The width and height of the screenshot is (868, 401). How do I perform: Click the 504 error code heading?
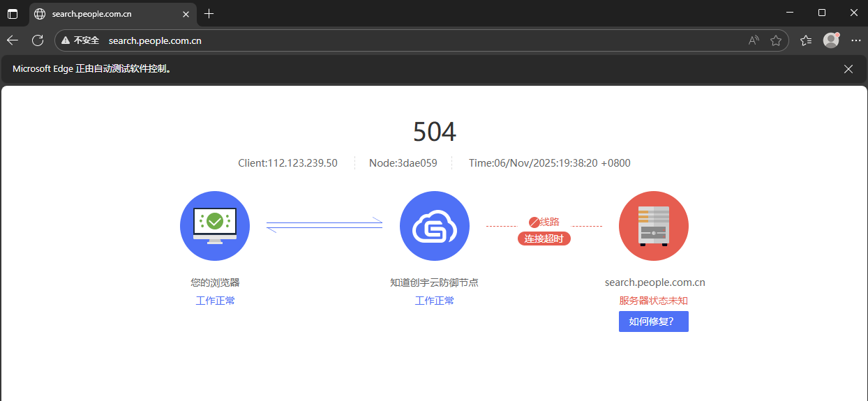click(434, 132)
